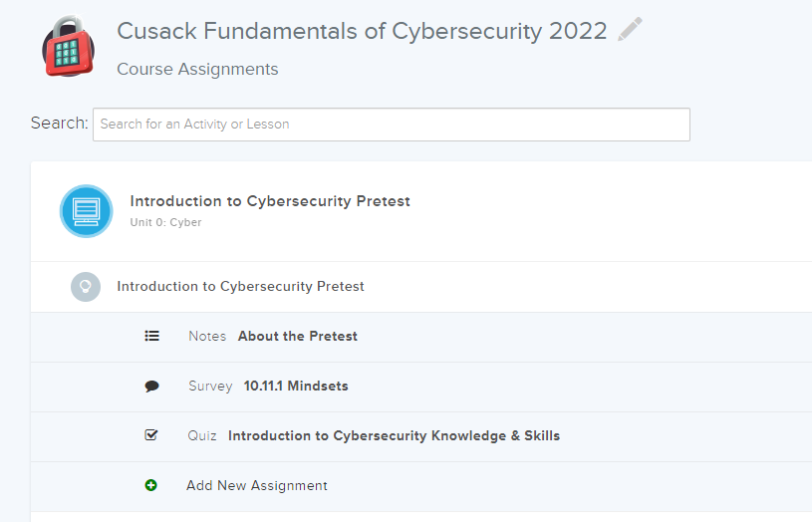The width and height of the screenshot is (812, 522).
Task: Click the speech bubble Survey icon
Action: 152,387
